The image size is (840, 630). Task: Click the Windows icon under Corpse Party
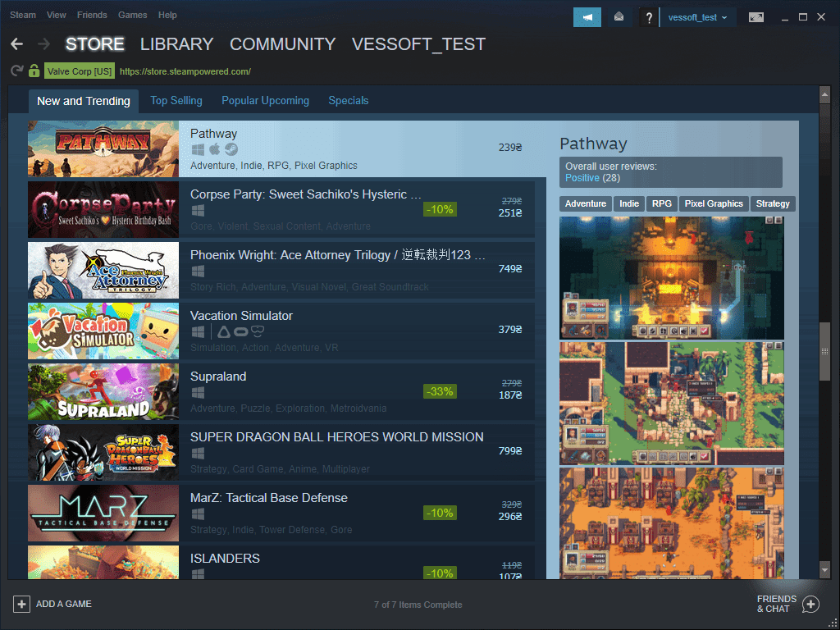[198, 211]
